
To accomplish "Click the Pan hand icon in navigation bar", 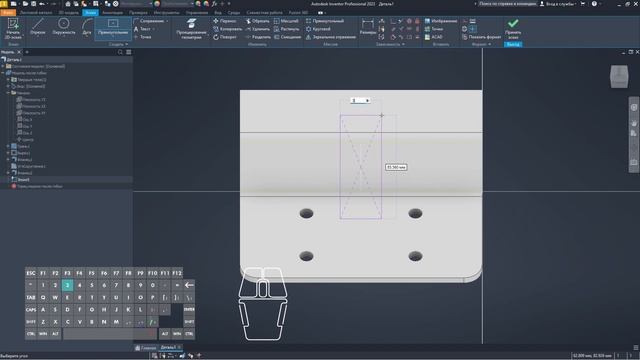I will (634, 123).
